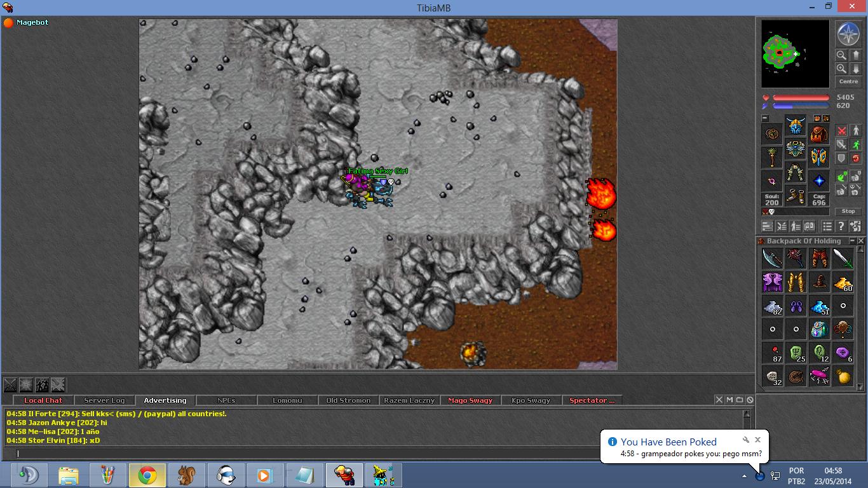This screenshot has height=488, width=868.
Task: Select the brown wizard hat item
Action: pyautogui.click(x=820, y=282)
